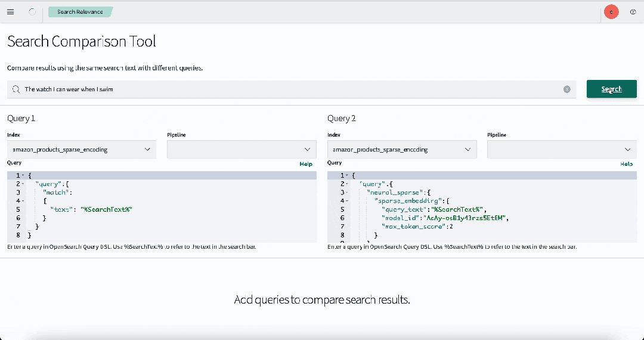Expand the Query 2 Index dropdown
The height and width of the screenshot is (340, 644).
click(x=402, y=150)
